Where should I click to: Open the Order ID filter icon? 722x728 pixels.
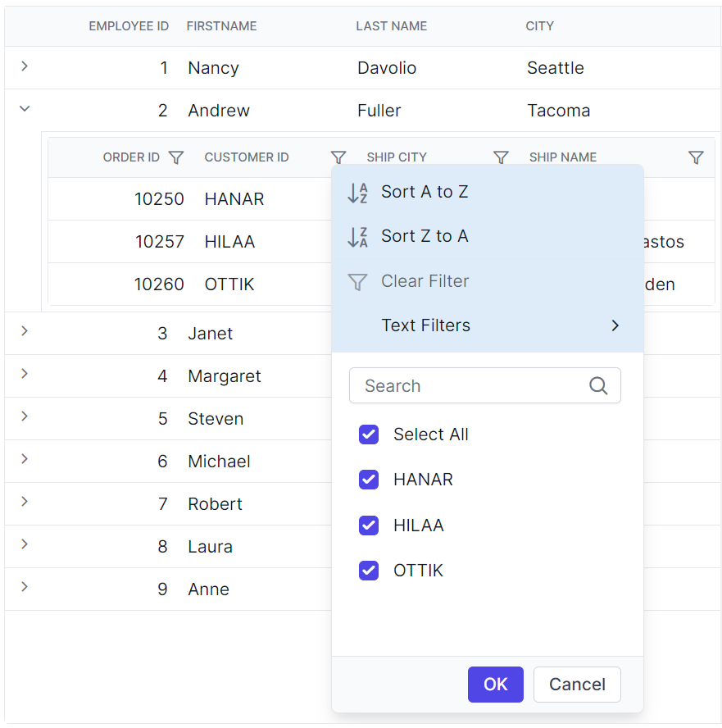(176, 157)
